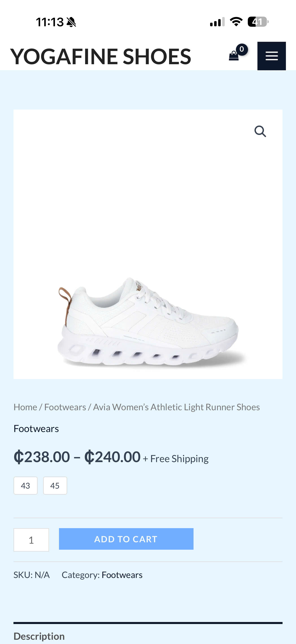Open Footwears link next to Category label
This screenshot has height=644, width=296.
pyautogui.click(x=122, y=575)
